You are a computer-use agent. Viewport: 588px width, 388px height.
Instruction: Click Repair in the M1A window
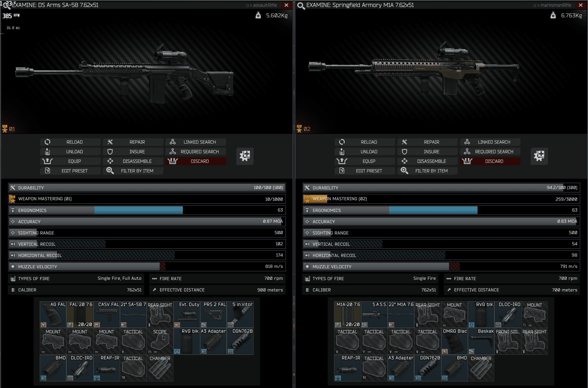[x=427, y=142]
